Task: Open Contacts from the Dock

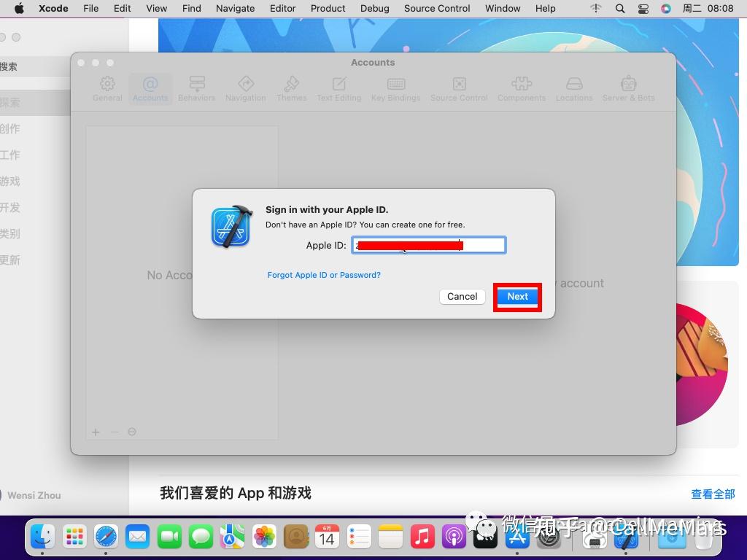Action: click(x=296, y=537)
